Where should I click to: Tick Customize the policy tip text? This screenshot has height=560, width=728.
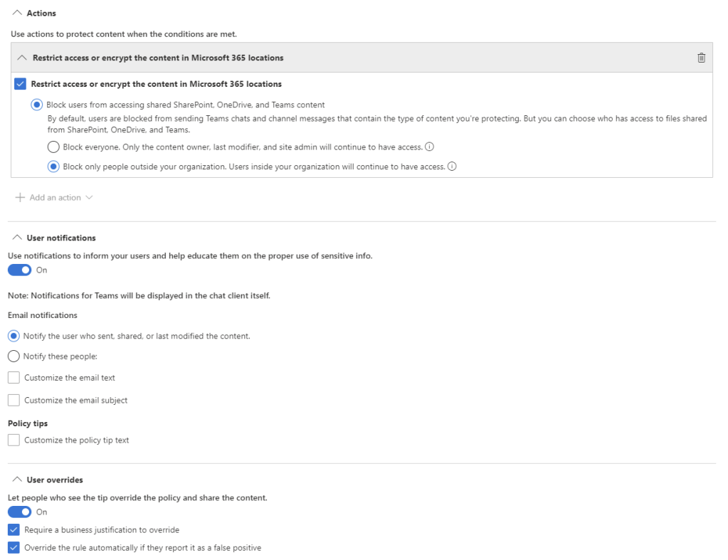coord(14,440)
